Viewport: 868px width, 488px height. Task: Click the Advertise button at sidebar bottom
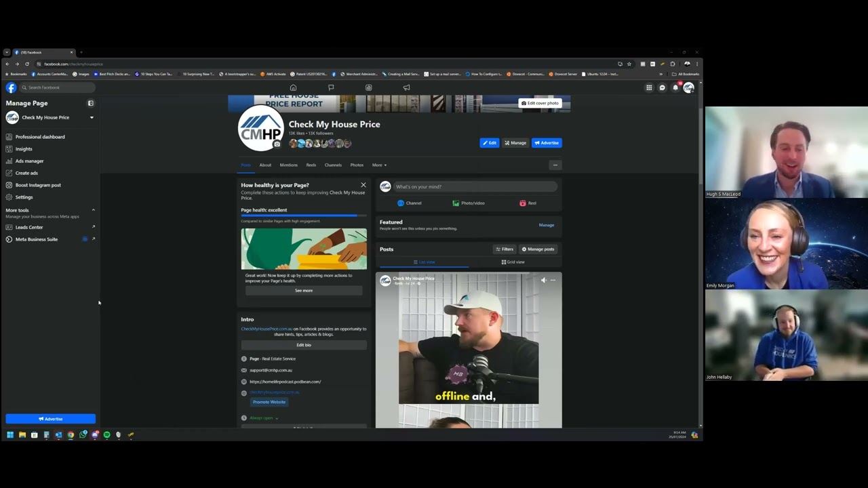click(51, 419)
